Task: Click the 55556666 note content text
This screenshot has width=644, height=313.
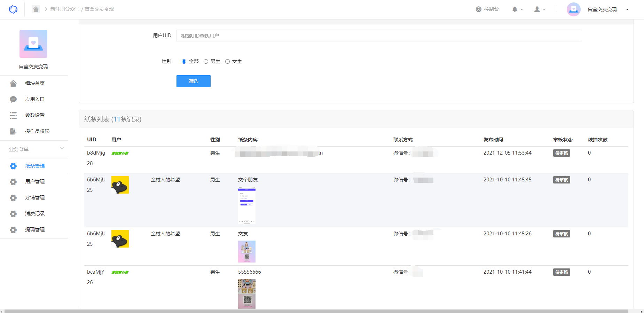Action: tap(250, 272)
